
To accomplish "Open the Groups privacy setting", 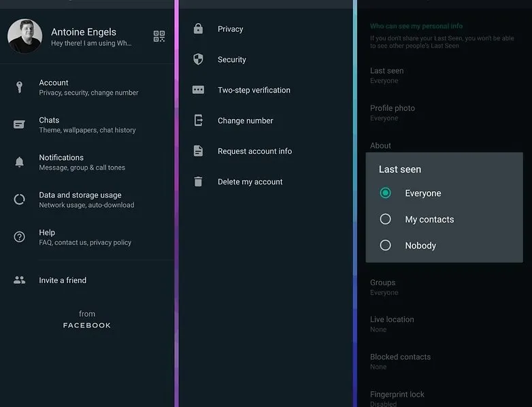I will click(x=384, y=287).
